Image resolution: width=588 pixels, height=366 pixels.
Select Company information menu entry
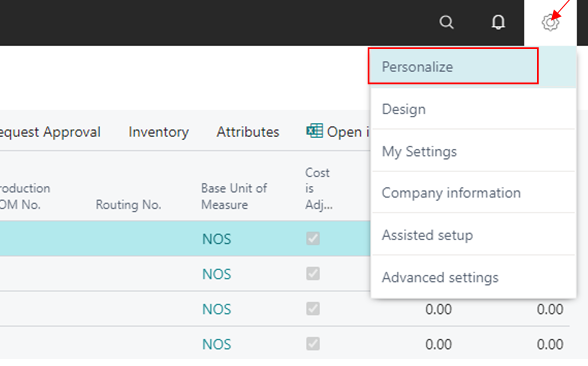coord(473,193)
